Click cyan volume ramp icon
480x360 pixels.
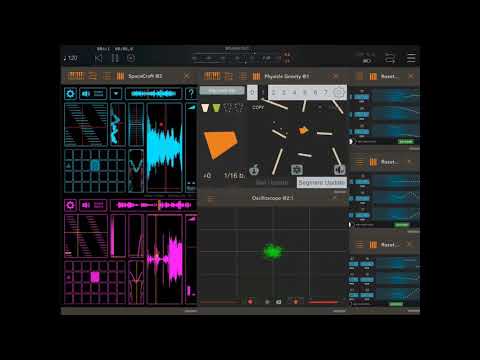tap(191, 107)
